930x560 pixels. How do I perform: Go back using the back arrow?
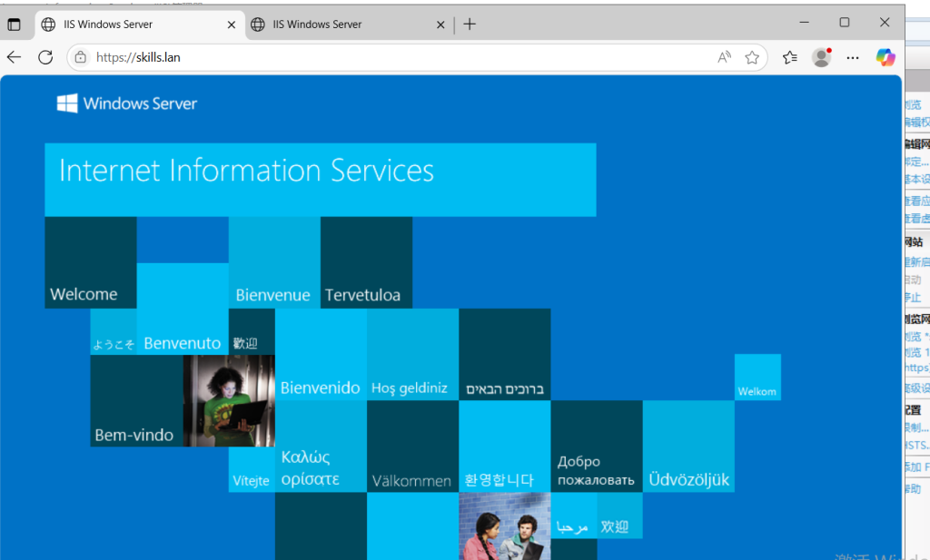point(14,57)
